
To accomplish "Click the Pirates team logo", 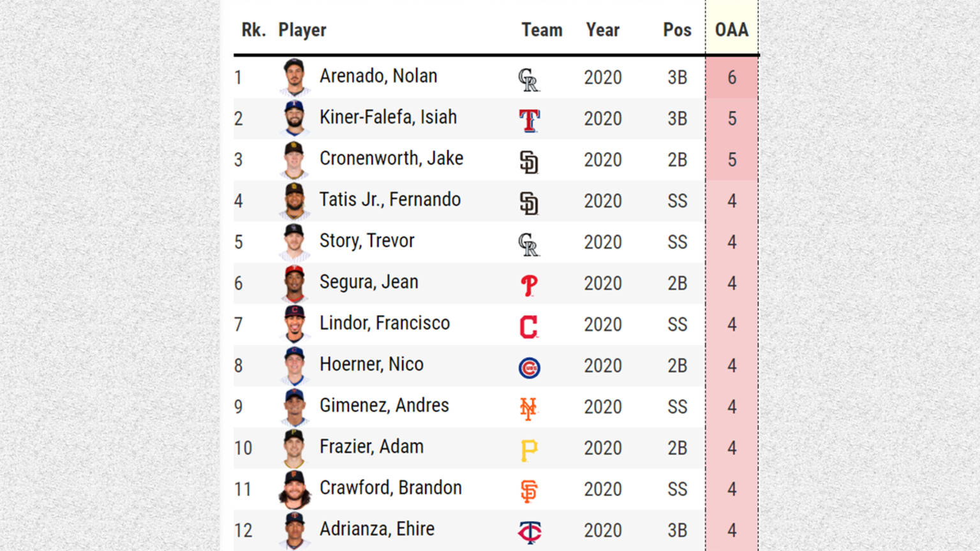I will click(529, 450).
